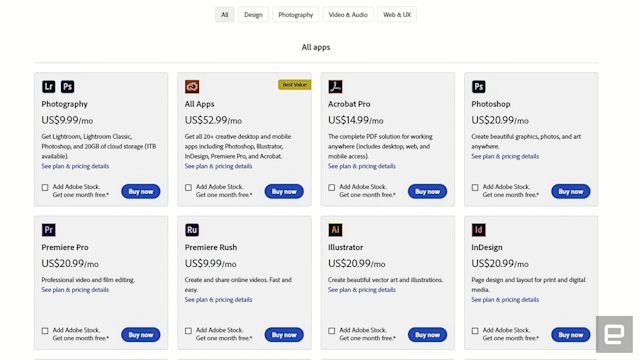Screen dimensions: 640x360
Task: Click the Illustrator Ai icon
Action: click(x=335, y=230)
